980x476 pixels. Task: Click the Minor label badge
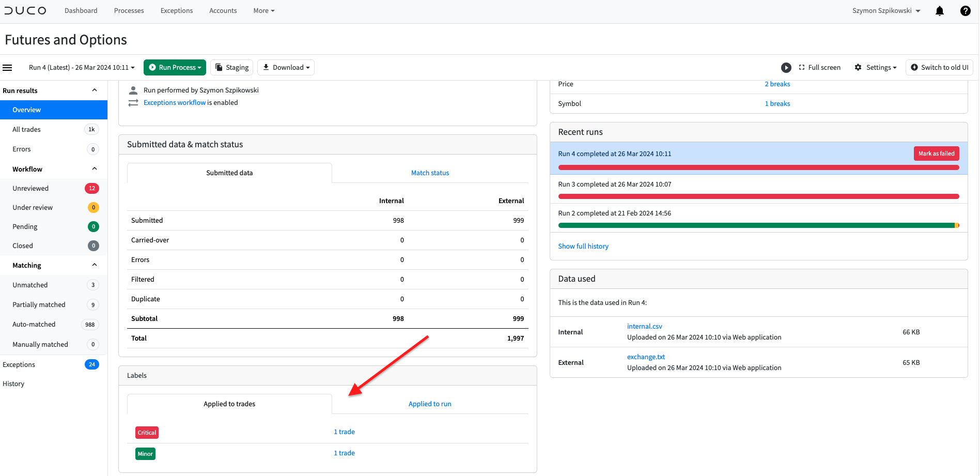[145, 454]
